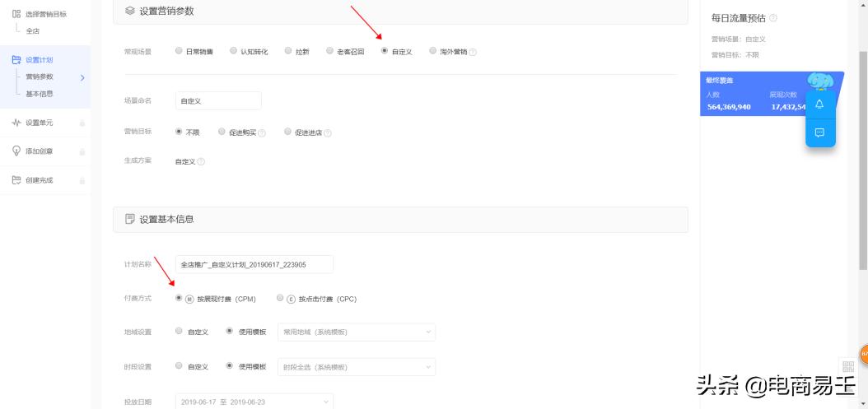Click the help icon after 生成方案 自定义
868x409 pixels.
pos(201,161)
